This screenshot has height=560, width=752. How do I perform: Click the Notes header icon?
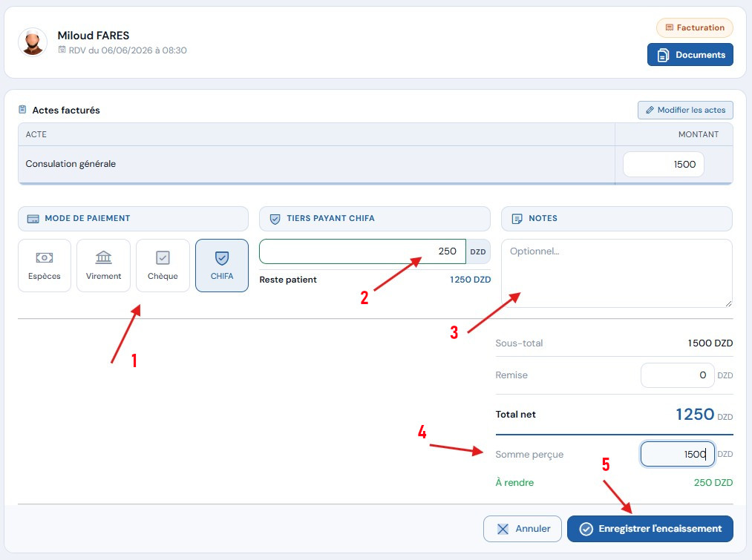click(x=517, y=219)
